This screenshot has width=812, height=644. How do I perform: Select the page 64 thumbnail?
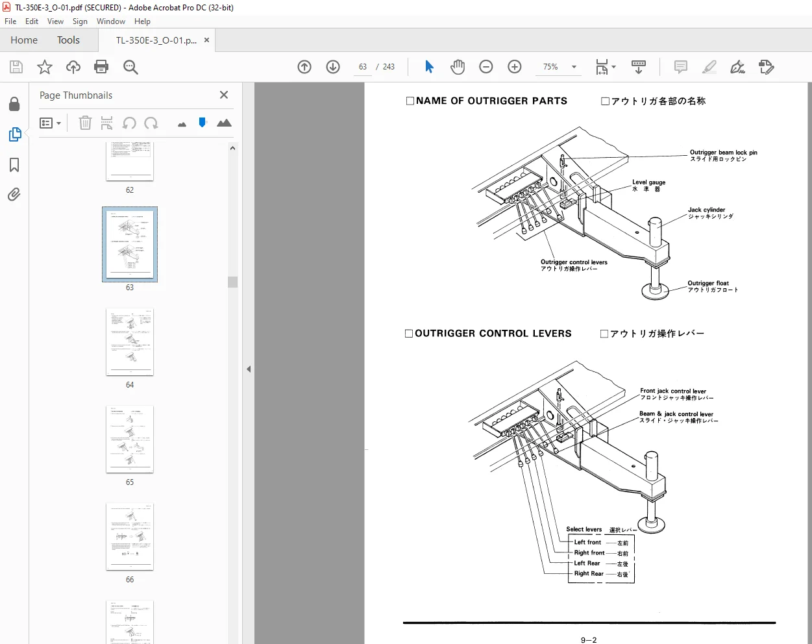pyautogui.click(x=130, y=341)
